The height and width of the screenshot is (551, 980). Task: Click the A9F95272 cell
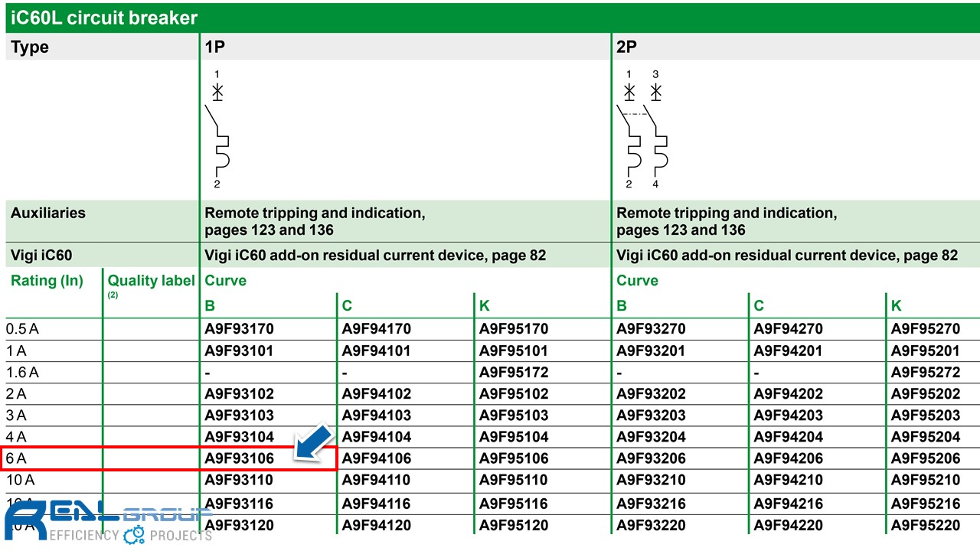pos(926,372)
